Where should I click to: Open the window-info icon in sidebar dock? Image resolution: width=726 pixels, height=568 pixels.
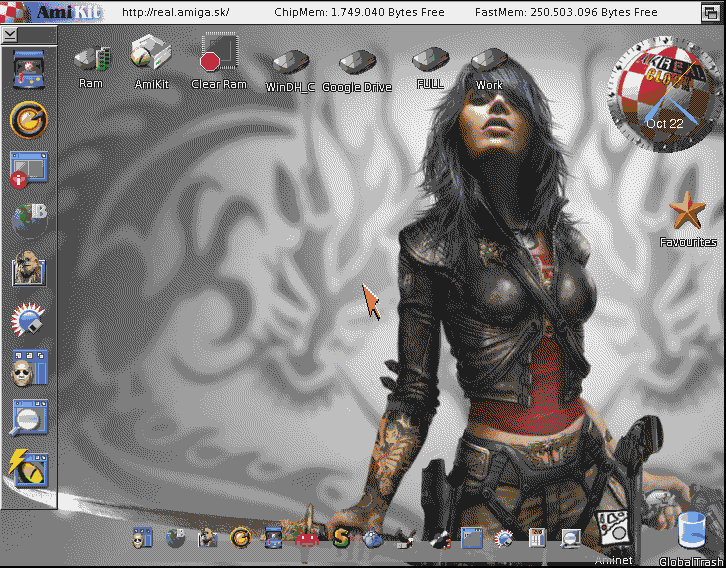click(x=28, y=169)
